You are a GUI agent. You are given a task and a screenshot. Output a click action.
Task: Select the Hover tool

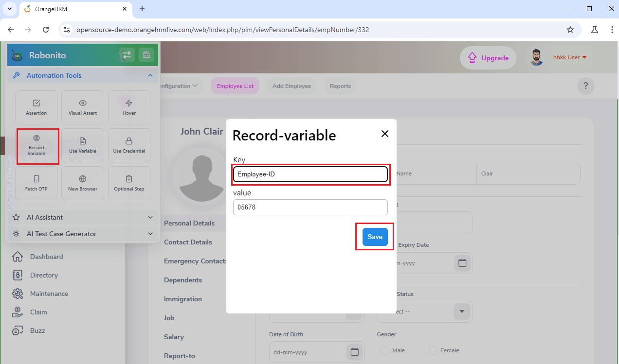pyautogui.click(x=129, y=107)
